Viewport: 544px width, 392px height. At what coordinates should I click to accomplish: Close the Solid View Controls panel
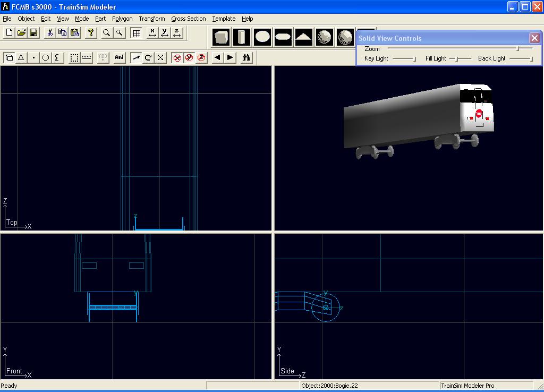click(534, 38)
